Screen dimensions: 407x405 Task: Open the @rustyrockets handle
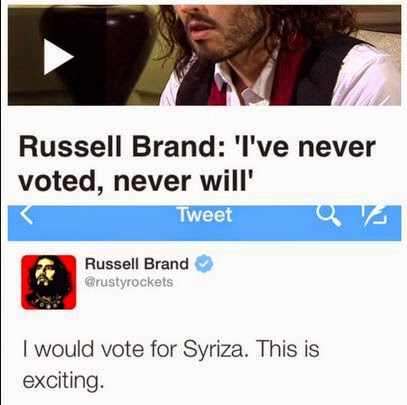[129, 282]
